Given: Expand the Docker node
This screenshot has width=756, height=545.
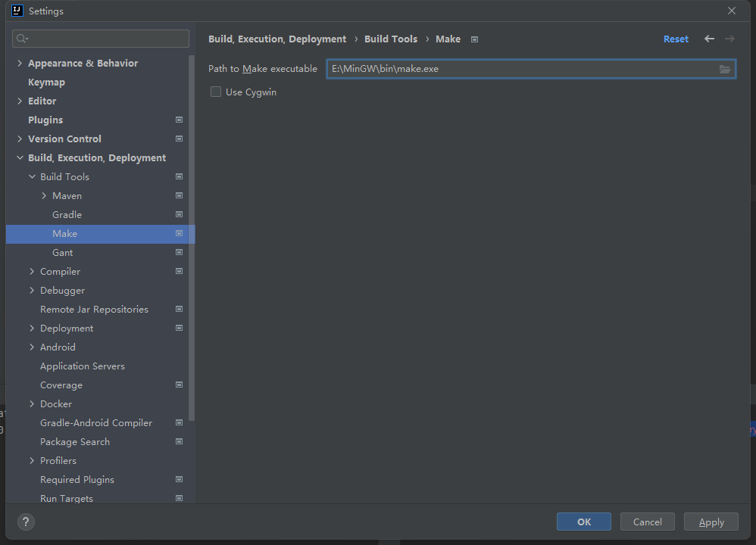Looking at the screenshot, I should click(x=32, y=403).
